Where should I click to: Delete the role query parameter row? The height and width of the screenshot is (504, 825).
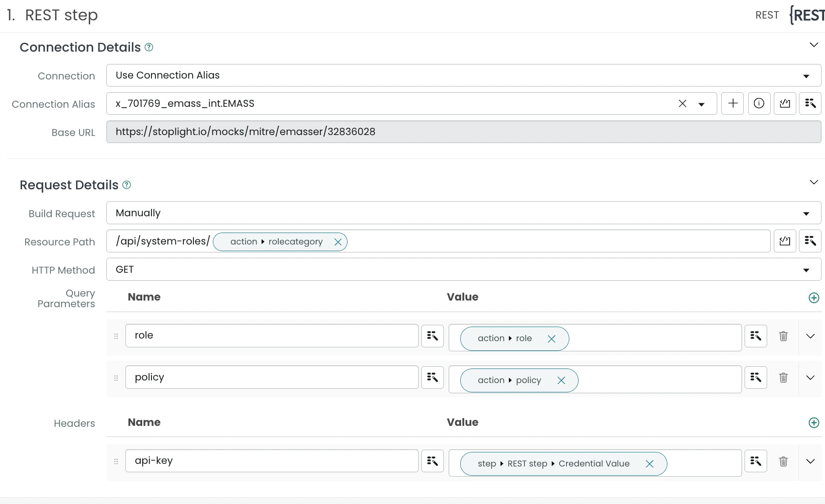(x=783, y=336)
